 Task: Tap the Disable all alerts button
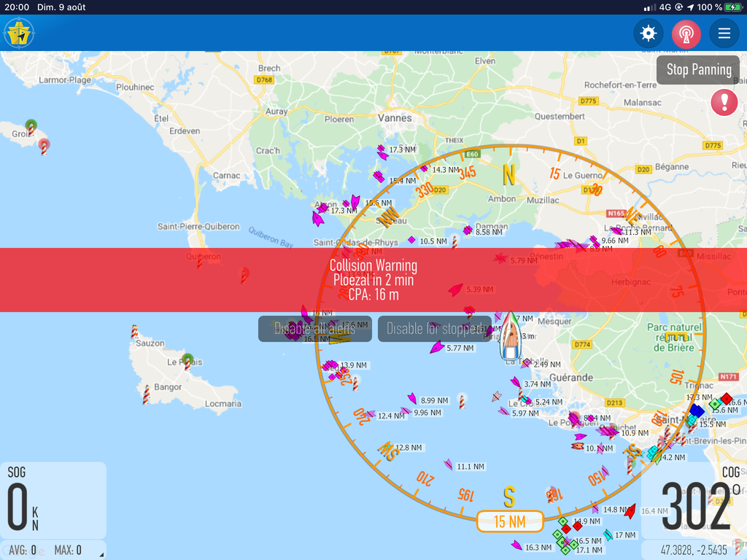point(315,329)
